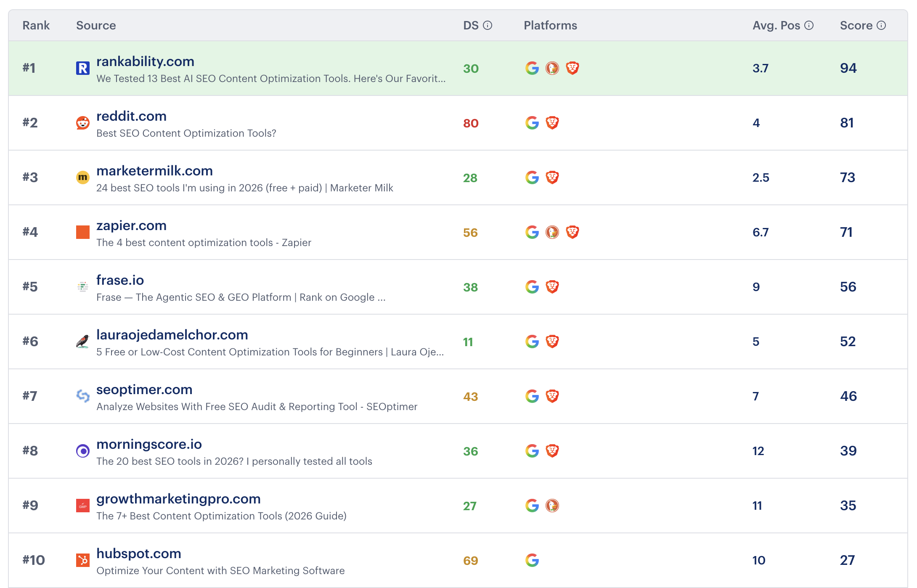Image resolution: width=917 pixels, height=588 pixels.
Task: Open the rankability.com link
Action: click(145, 61)
